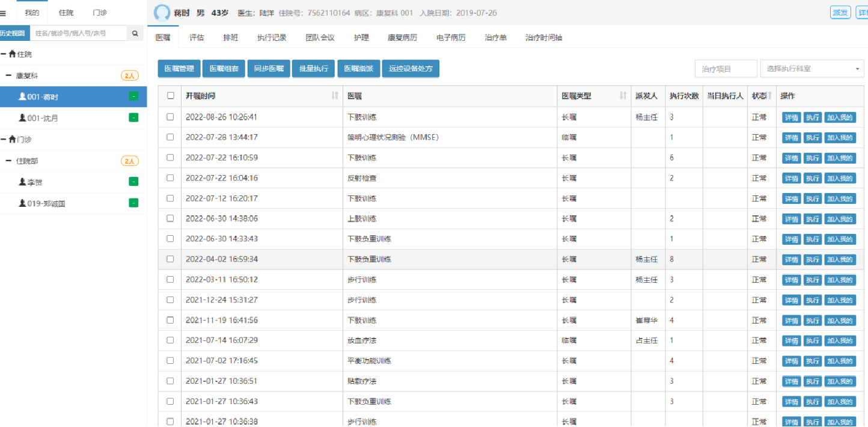Click sort arrows on 开嘱时间 column

coord(335,96)
